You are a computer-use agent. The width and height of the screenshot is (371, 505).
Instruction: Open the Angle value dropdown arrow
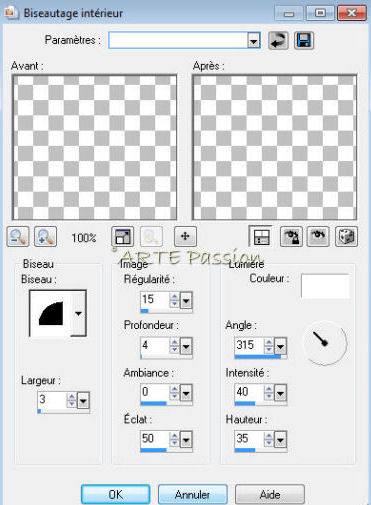[x=280, y=347]
